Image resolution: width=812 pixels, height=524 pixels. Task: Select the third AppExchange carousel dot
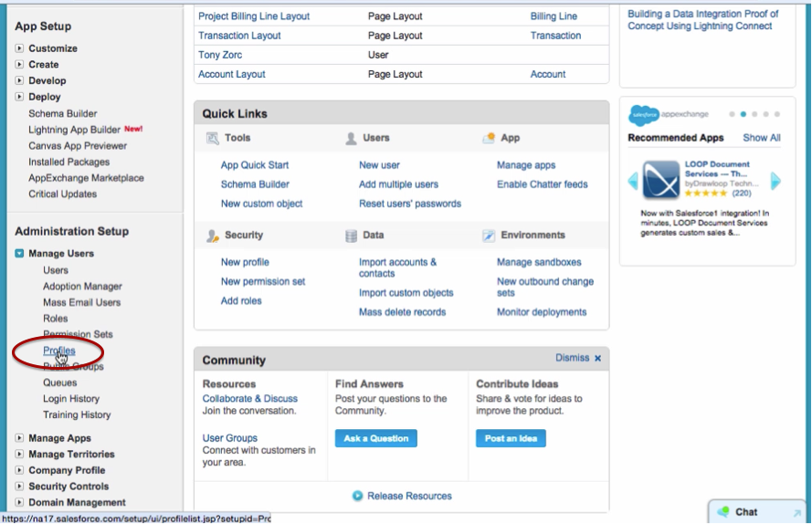coord(754,114)
